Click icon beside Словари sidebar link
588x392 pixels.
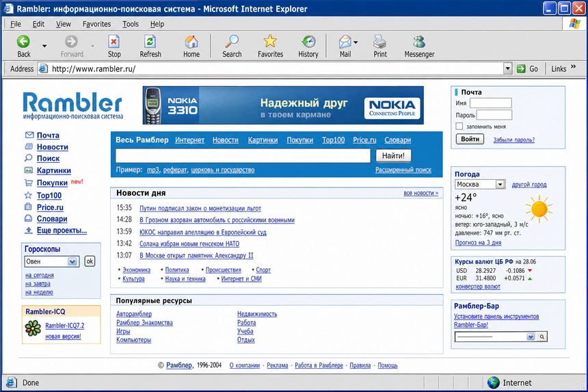[x=28, y=218]
